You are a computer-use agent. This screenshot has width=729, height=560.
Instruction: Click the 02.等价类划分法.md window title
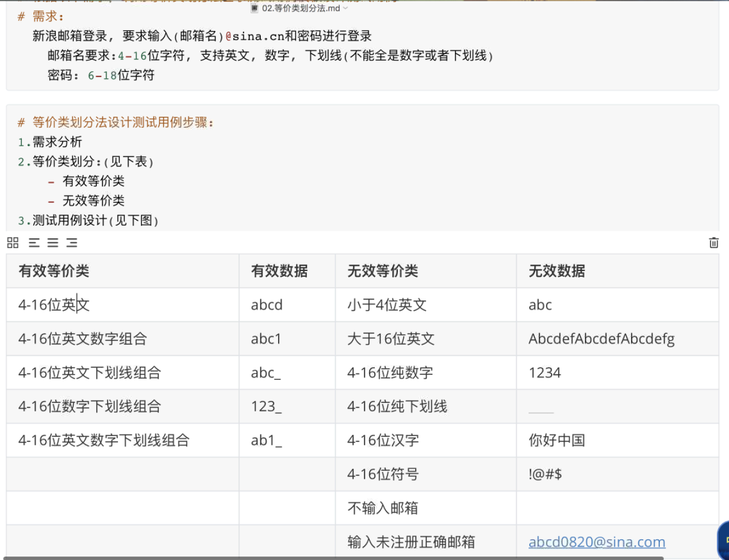click(301, 8)
